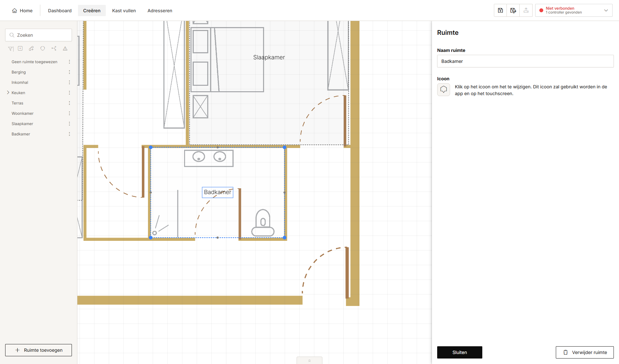
Task: Select Slaapkamer in the room list
Action: [23, 124]
